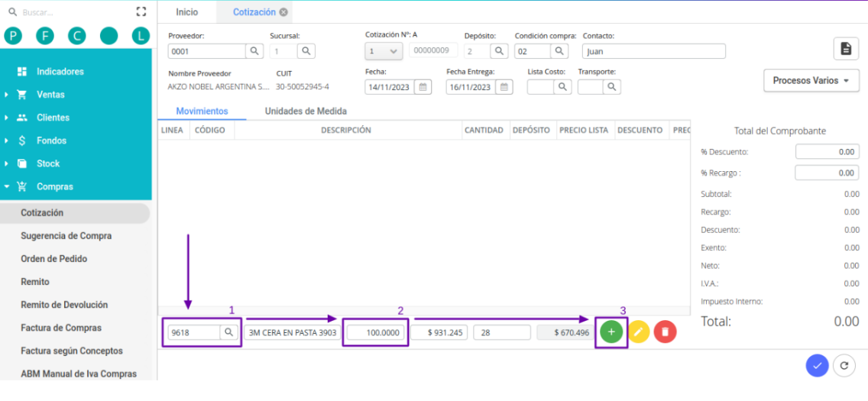Click the item code field 9618

194,332
